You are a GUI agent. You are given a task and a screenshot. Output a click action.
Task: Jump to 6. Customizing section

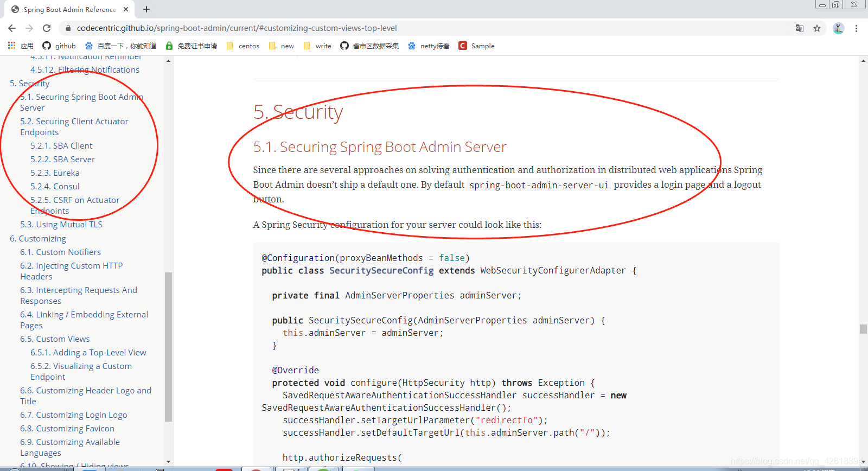38,239
